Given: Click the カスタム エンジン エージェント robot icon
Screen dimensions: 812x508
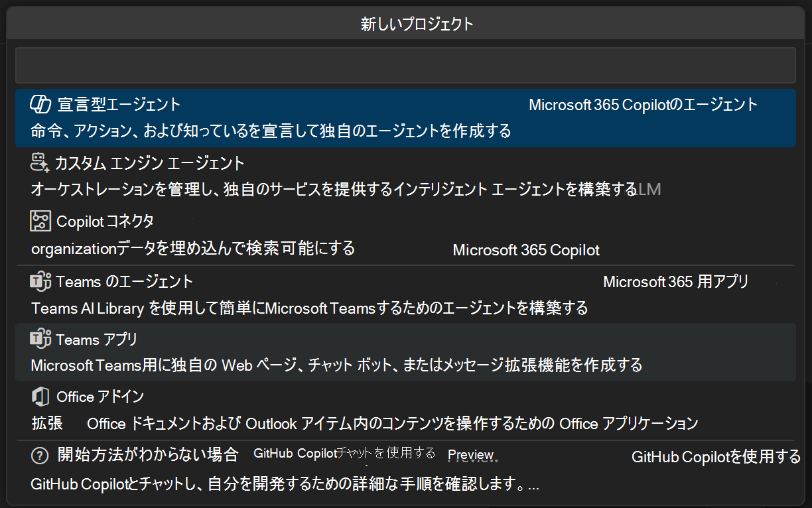Looking at the screenshot, I should [x=38, y=161].
